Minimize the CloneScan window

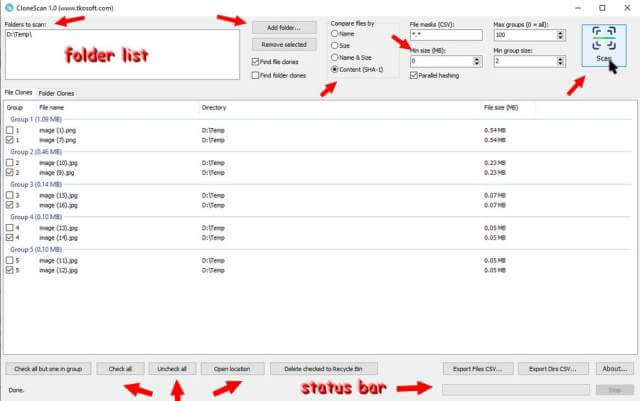click(578, 8)
